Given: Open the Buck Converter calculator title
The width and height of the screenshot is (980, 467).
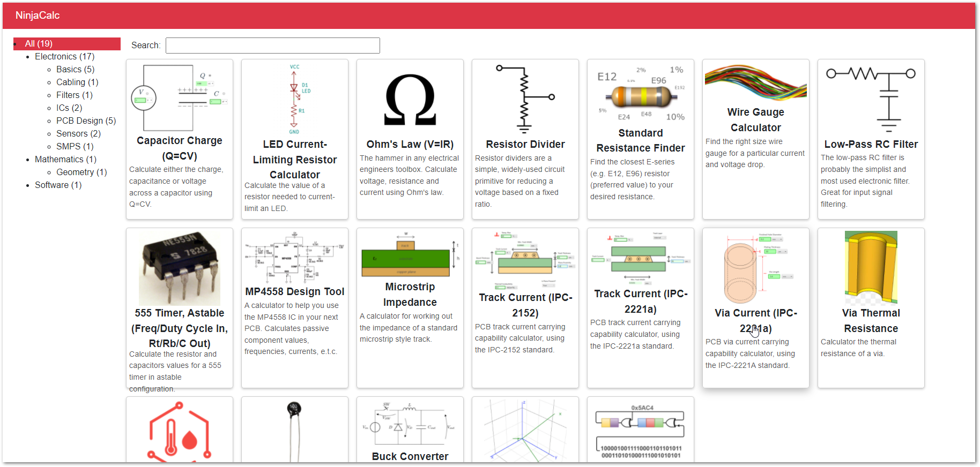Looking at the screenshot, I should pyautogui.click(x=410, y=456).
